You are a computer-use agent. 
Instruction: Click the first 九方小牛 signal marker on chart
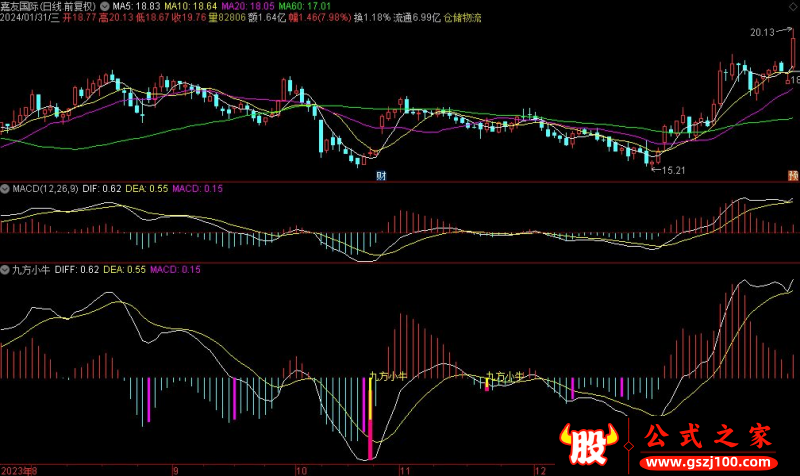click(x=387, y=377)
